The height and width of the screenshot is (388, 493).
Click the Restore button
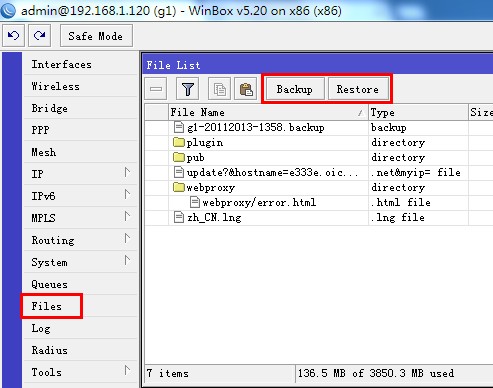tap(358, 89)
